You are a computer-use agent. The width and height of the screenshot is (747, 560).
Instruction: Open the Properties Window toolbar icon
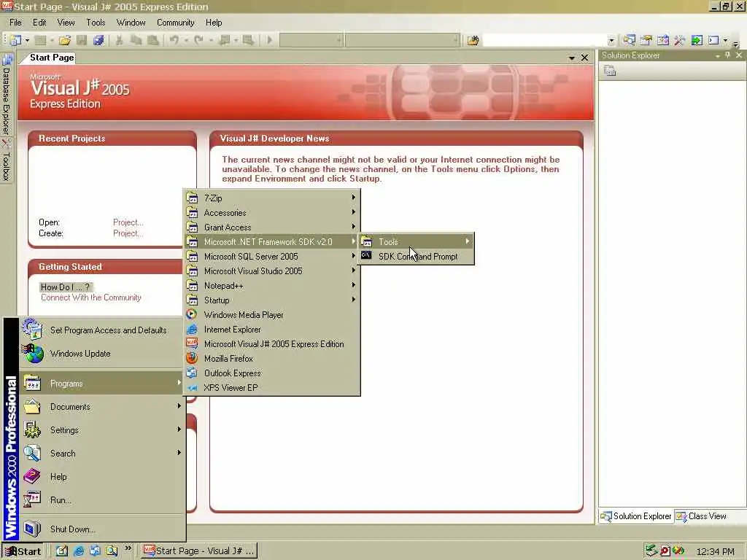[646, 41]
